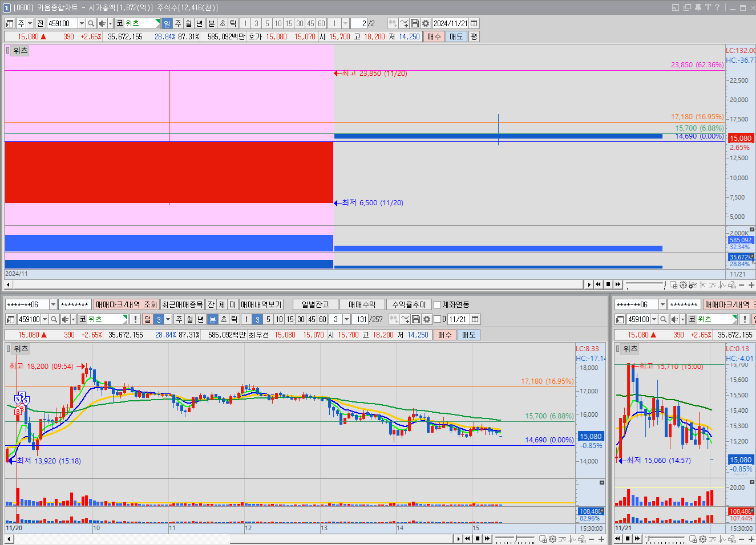756x545 pixels.
Task: Select the yearly (년) period in top chart
Action: pos(200,23)
